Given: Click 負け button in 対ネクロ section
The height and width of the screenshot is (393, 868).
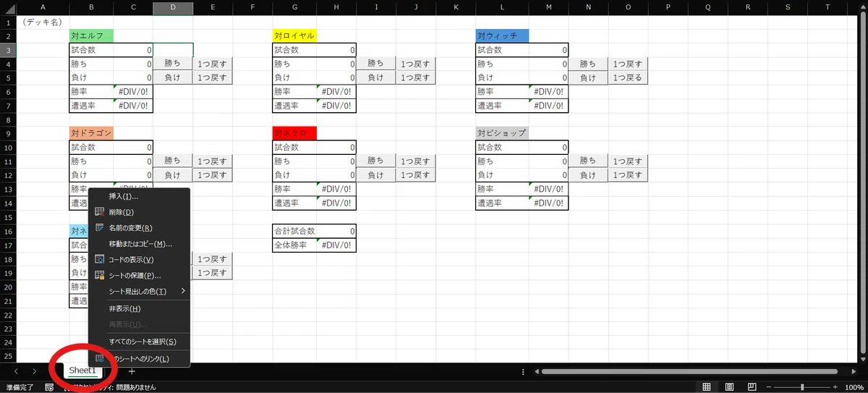Looking at the screenshot, I should click(375, 174).
